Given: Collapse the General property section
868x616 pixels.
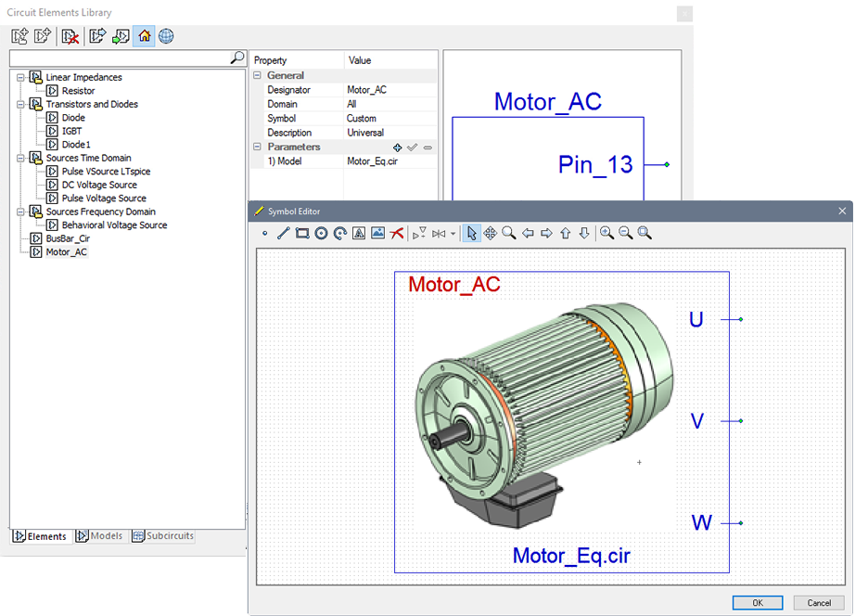Looking at the screenshot, I should point(258,76).
